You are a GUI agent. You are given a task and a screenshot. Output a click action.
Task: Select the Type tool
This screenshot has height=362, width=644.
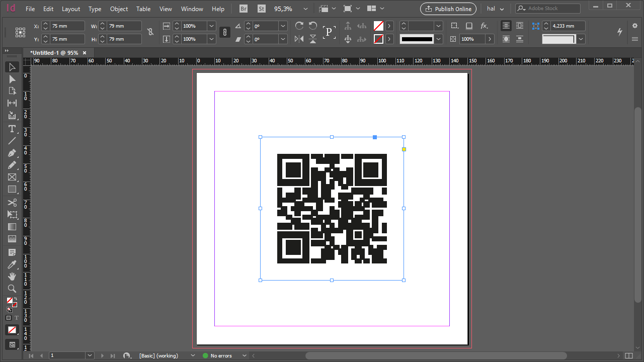pyautogui.click(x=12, y=129)
